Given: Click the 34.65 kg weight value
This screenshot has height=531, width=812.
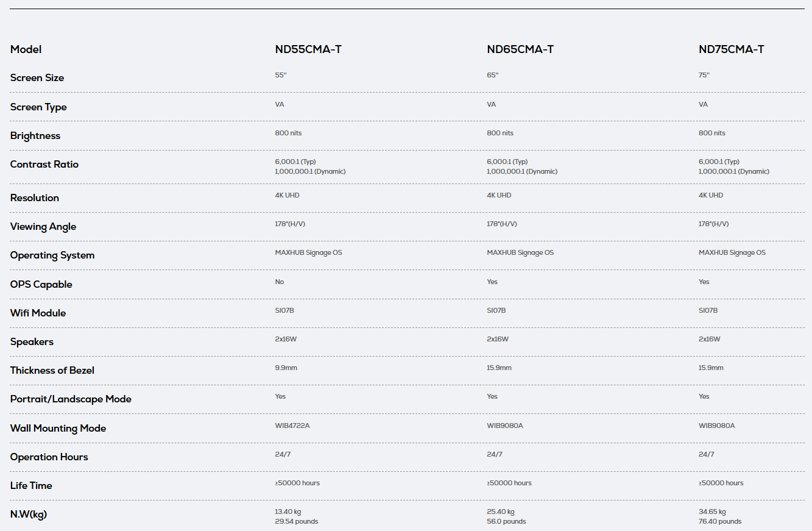Looking at the screenshot, I should [x=712, y=512].
